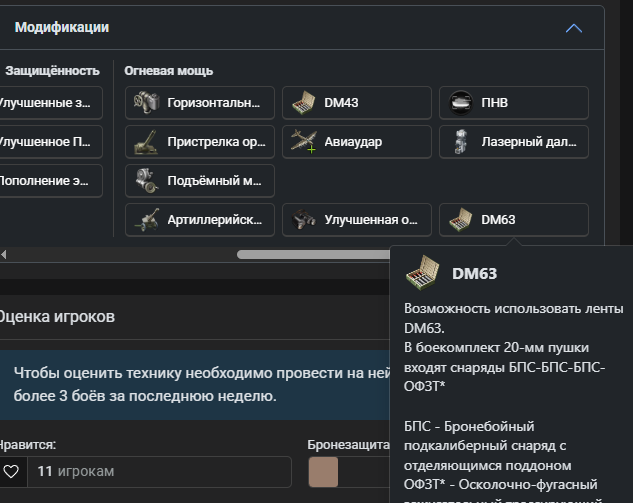Select the Артиллерийская поддержка cannon icon
633x503 pixels.
[x=147, y=219]
